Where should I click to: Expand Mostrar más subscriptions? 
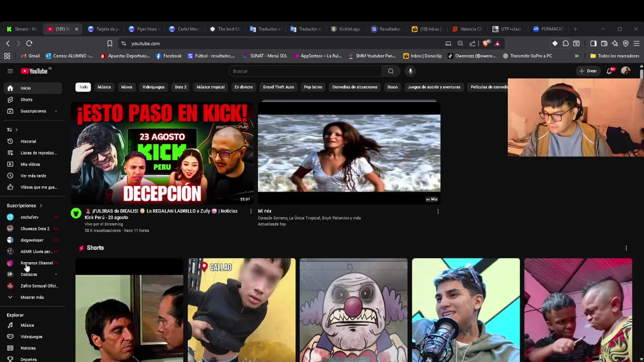(x=33, y=297)
